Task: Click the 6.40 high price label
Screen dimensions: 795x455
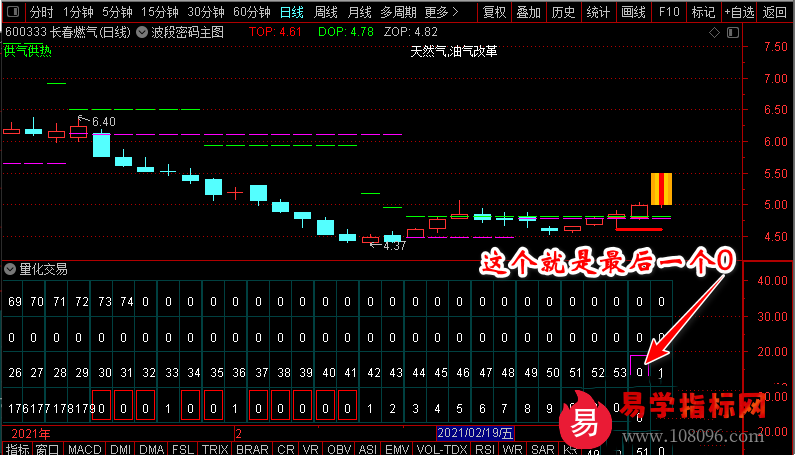Action: point(104,122)
